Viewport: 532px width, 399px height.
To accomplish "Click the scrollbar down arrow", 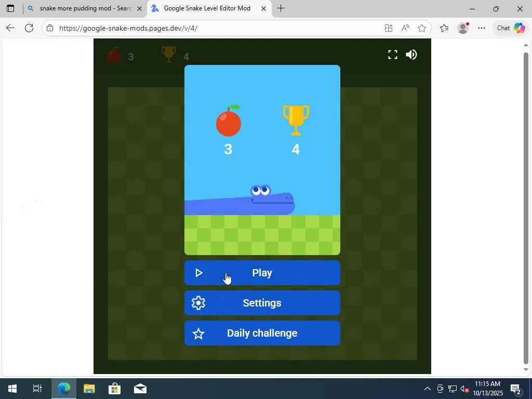I will 526,370.
